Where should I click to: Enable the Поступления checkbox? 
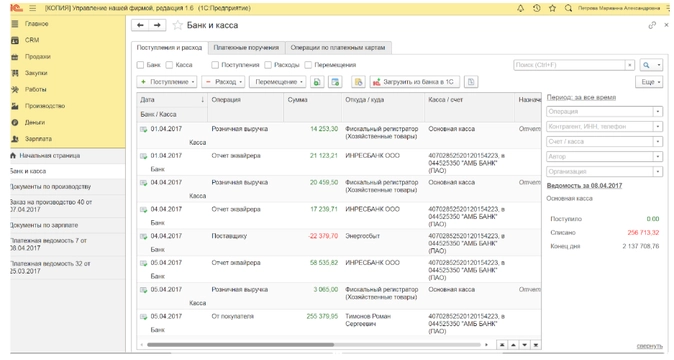point(215,65)
